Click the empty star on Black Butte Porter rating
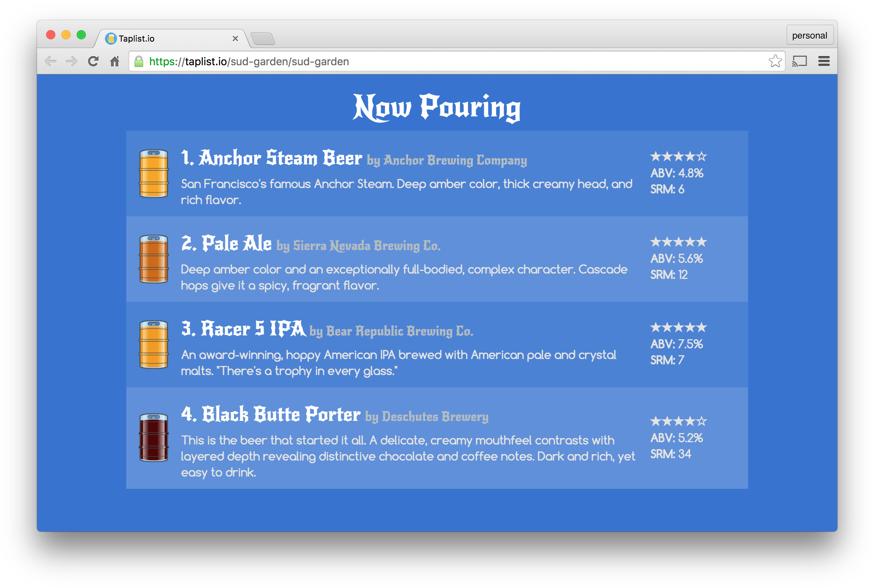Image resolution: width=874 pixels, height=588 pixels. coord(701,421)
